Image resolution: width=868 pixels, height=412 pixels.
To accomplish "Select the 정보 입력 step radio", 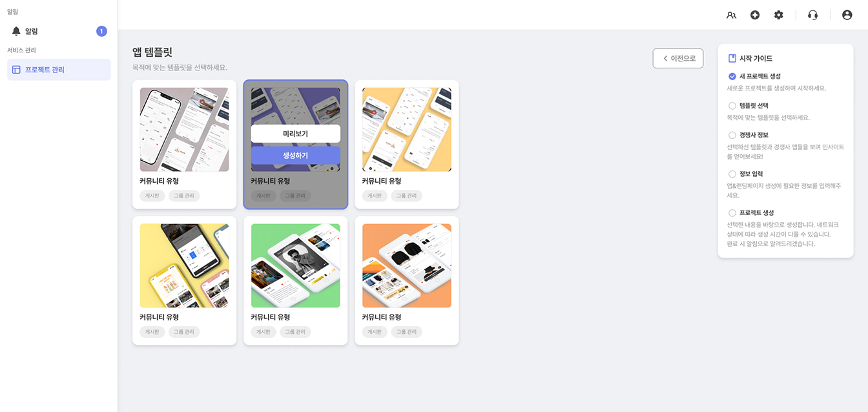I will 732,174.
